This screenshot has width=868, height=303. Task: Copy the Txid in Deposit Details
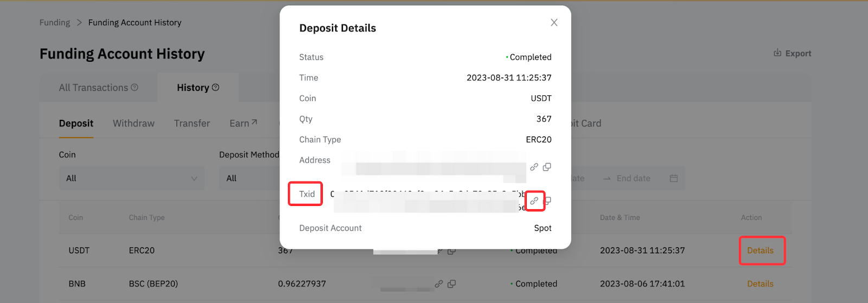click(548, 201)
